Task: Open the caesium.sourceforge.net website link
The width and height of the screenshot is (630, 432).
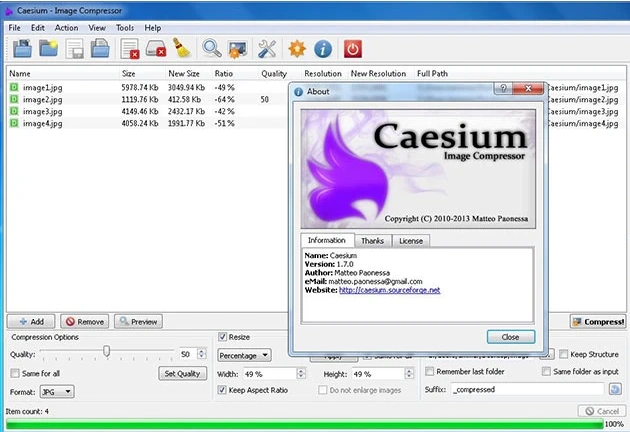Action: pos(389,290)
